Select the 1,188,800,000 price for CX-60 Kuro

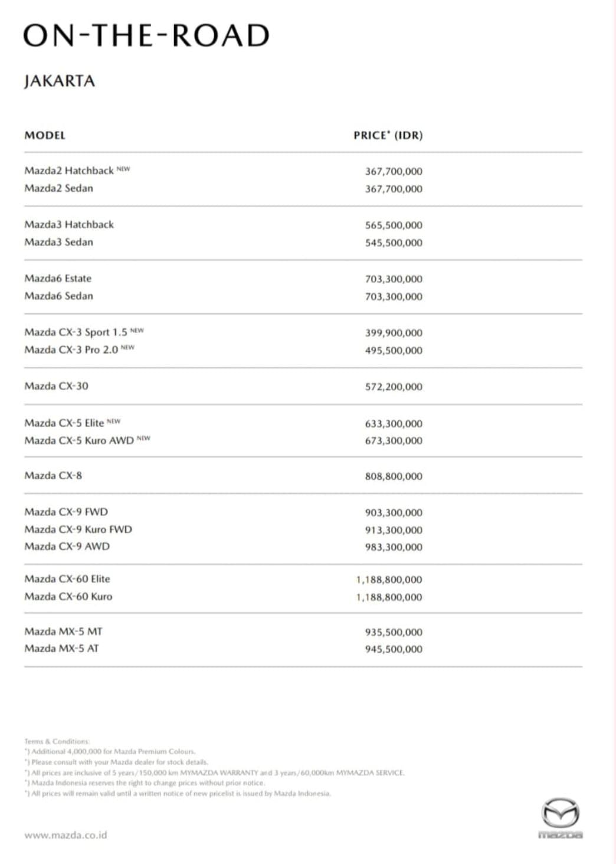click(x=389, y=597)
